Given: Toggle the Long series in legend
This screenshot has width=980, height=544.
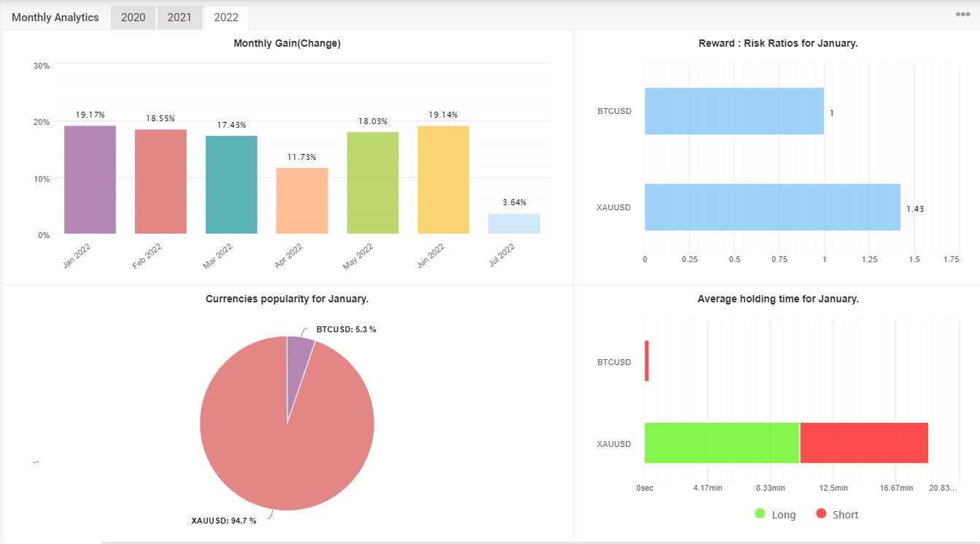Looking at the screenshot, I should click(775, 514).
